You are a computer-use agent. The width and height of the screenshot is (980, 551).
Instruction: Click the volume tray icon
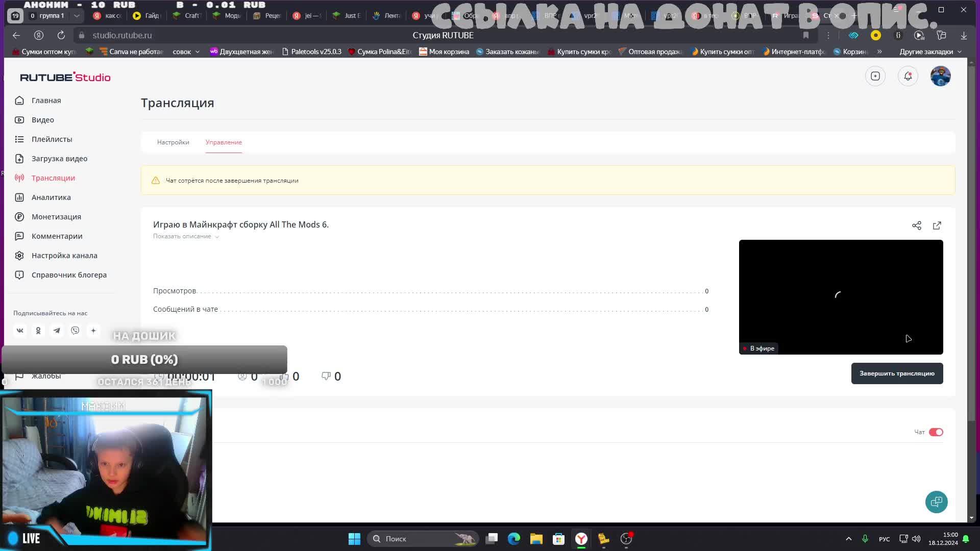[x=916, y=539]
